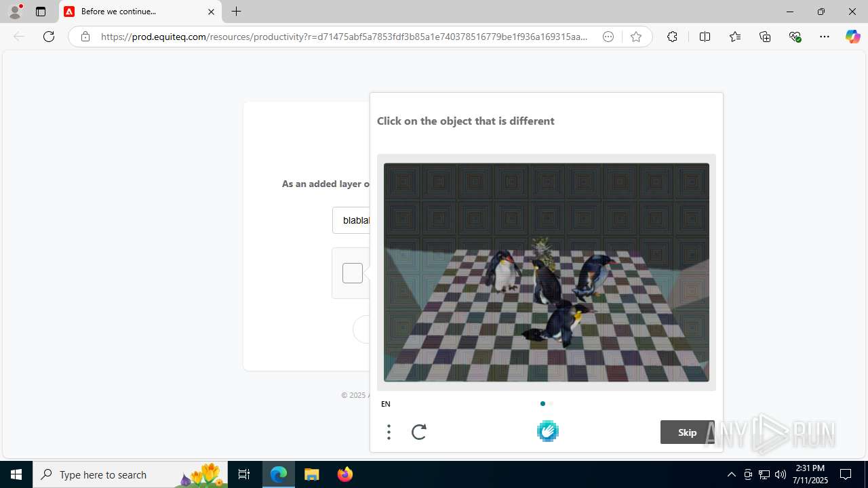Viewport: 868px width, 488px height.
Task: Open the address bar more-options icon
Action: coord(608,37)
